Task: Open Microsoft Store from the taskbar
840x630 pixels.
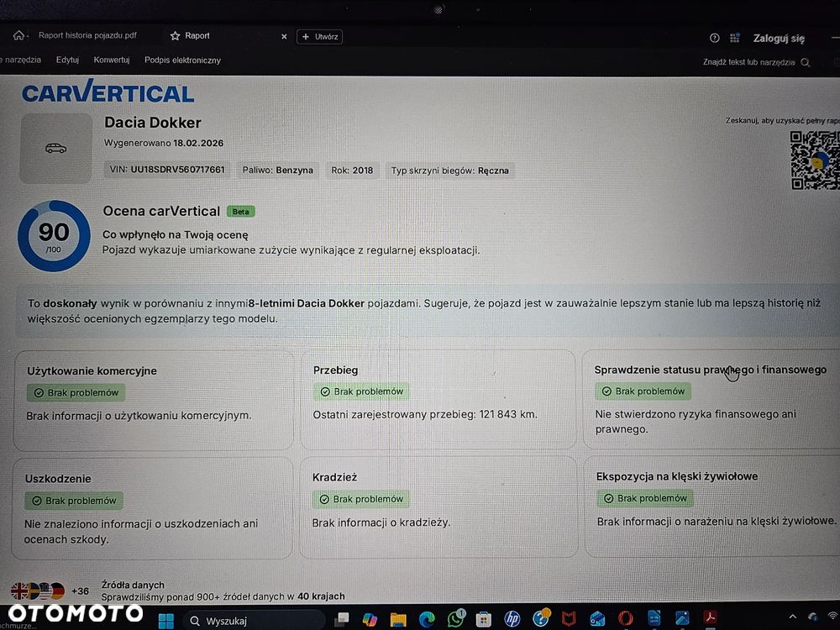Action: [483, 620]
